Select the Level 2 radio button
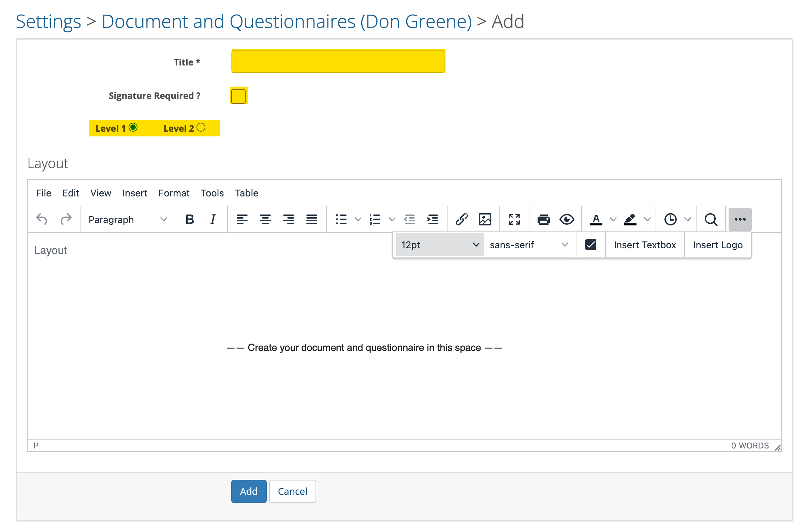This screenshot has height=532, width=805. pos(201,127)
